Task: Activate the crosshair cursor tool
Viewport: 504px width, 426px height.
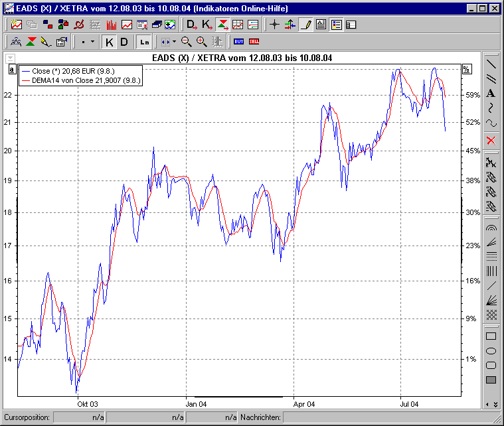Action: click(274, 25)
